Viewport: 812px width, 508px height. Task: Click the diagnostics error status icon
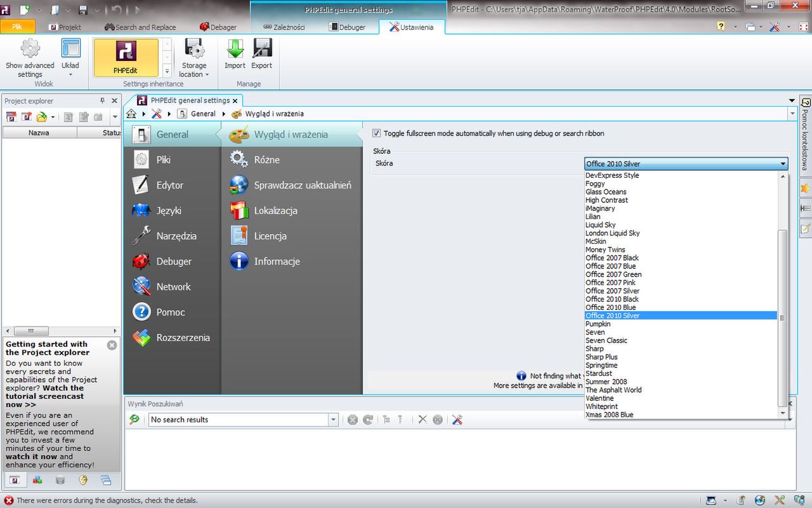(x=9, y=500)
